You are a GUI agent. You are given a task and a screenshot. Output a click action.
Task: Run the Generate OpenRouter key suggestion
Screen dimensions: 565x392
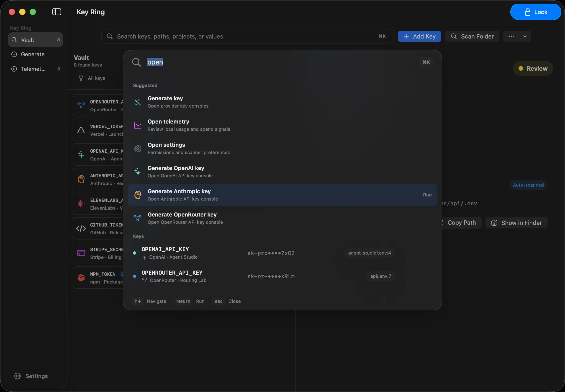282,218
